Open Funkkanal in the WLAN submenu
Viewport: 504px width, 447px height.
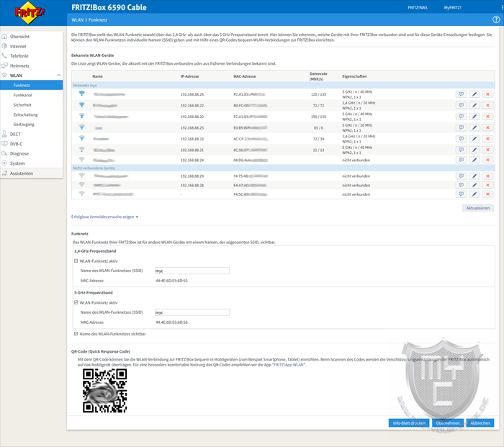(x=22, y=94)
